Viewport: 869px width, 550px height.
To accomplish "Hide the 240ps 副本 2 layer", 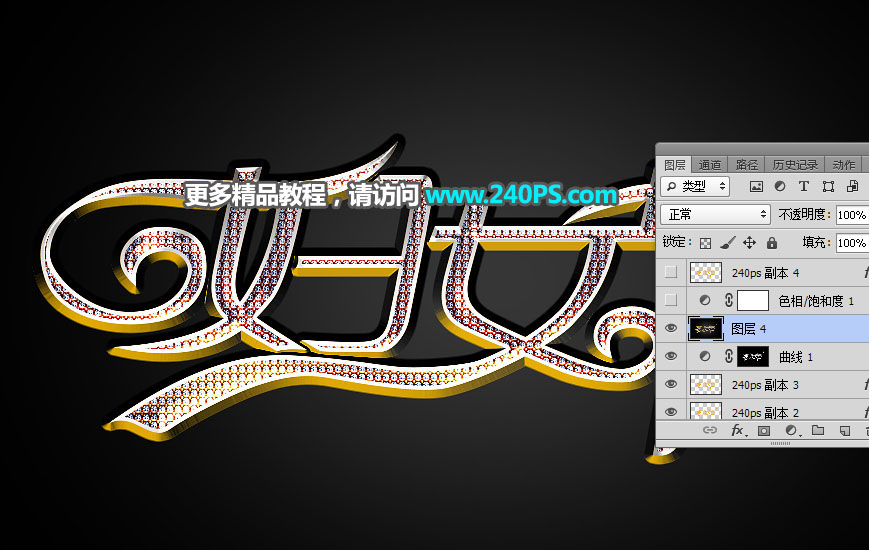I will click(x=671, y=412).
